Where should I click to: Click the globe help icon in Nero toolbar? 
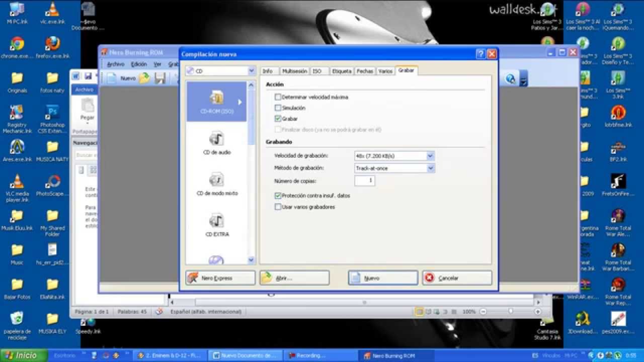[511, 78]
